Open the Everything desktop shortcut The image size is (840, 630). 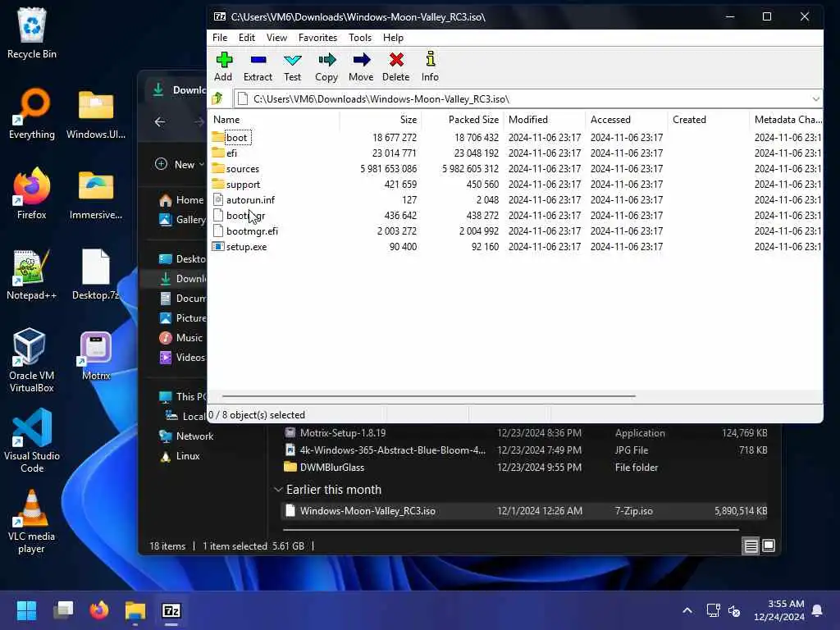(32, 113)
